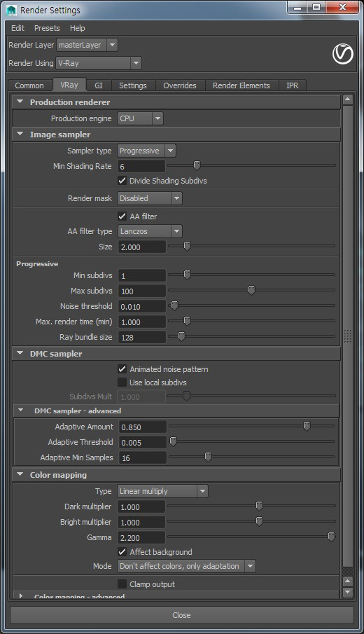Open the Render Layer masterLayer dropdown
The width and height of the screenshot is (364, 634).
click(x=87, y=45)
